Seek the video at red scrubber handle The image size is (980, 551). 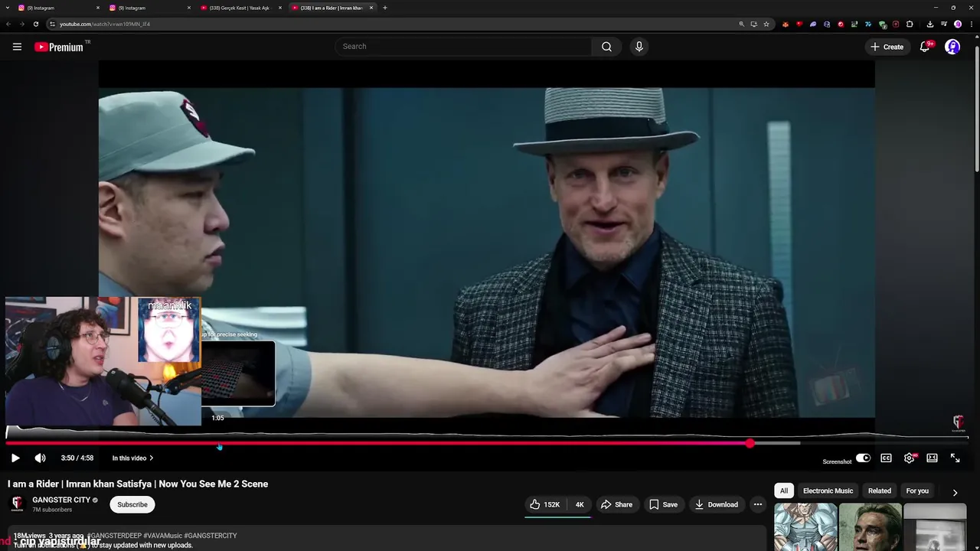[x=750, y=443]
